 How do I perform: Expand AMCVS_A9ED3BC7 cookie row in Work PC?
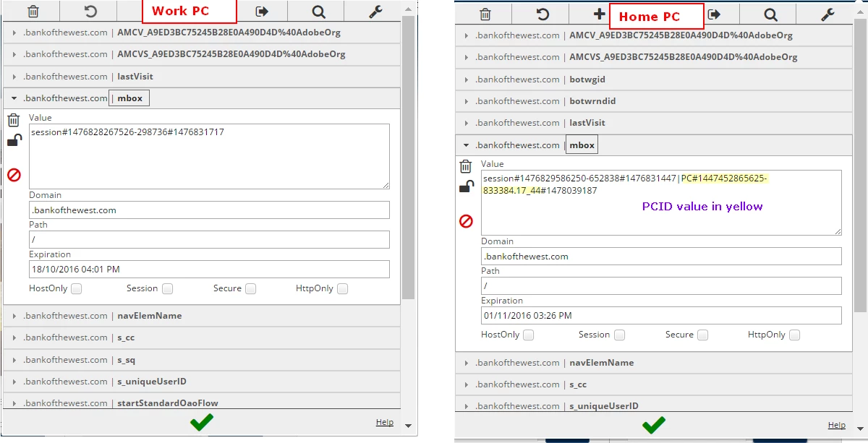pyautogui.click(x=202, y=54)
